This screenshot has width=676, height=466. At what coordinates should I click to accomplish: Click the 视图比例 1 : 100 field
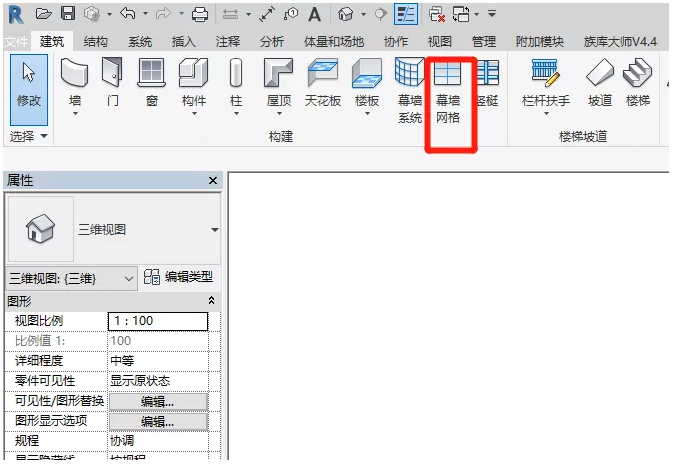pyautogui.click(x=158, y=321)
